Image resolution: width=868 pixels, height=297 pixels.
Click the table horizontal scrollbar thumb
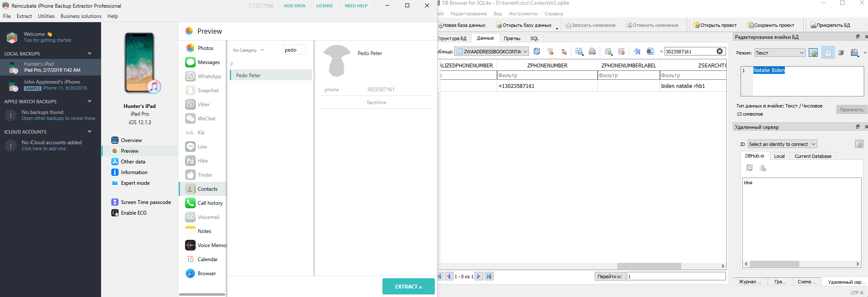(648, 266)
